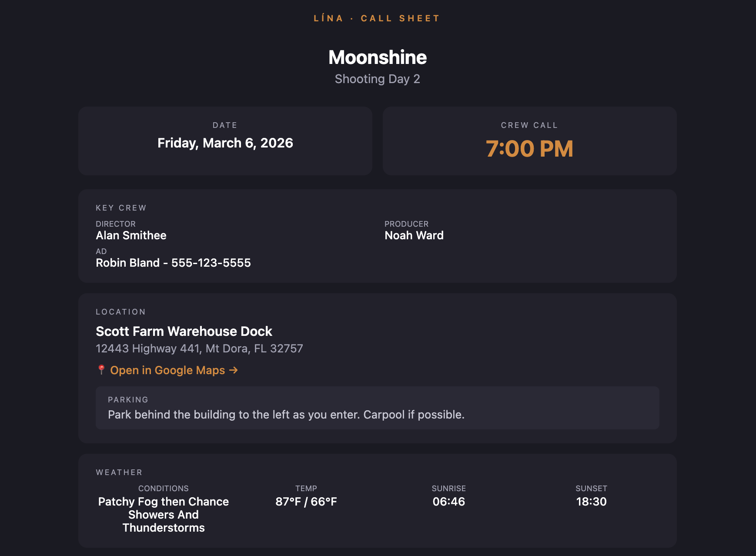The image size is (756, 556).
Task: Select producer name Noah Ward
Action: pos(414,235)
